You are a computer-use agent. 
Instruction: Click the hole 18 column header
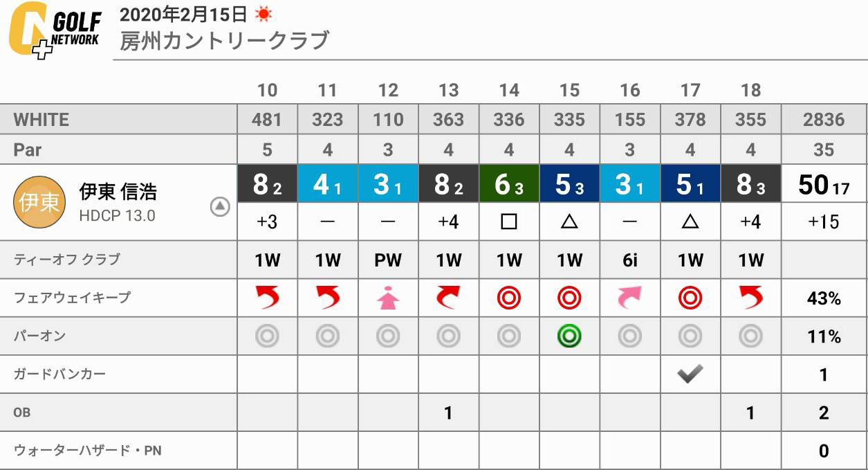point(750,90)
